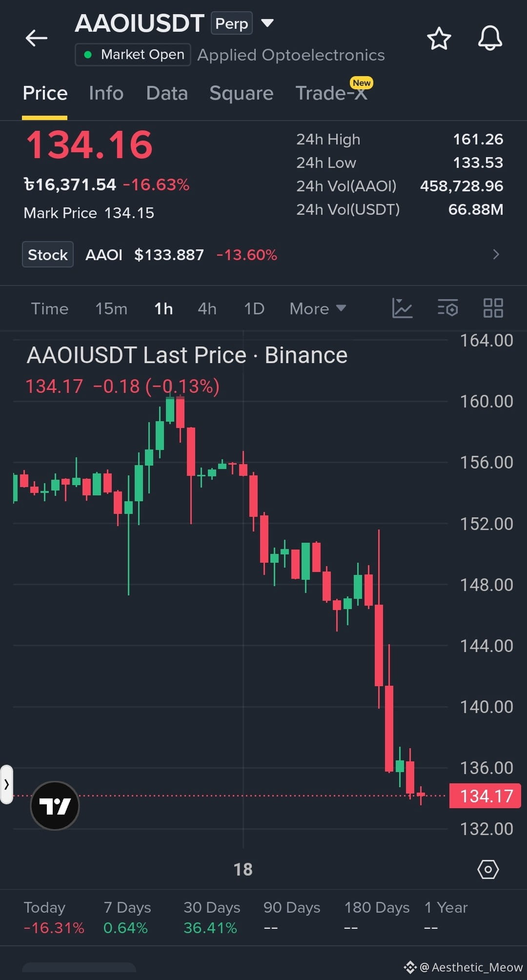
Task: Tap the Stock label button
Action: point(48,254)
